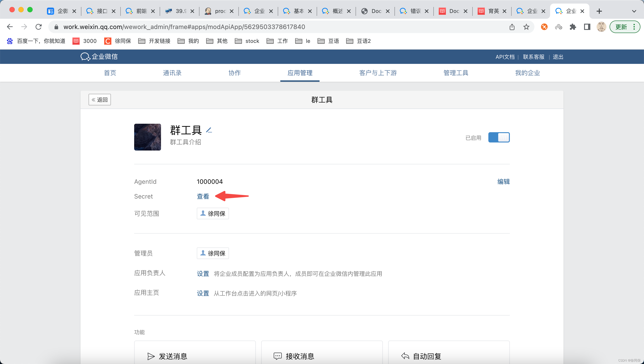
Task: Open the 3000 bookmark
Action: (85, 41)
